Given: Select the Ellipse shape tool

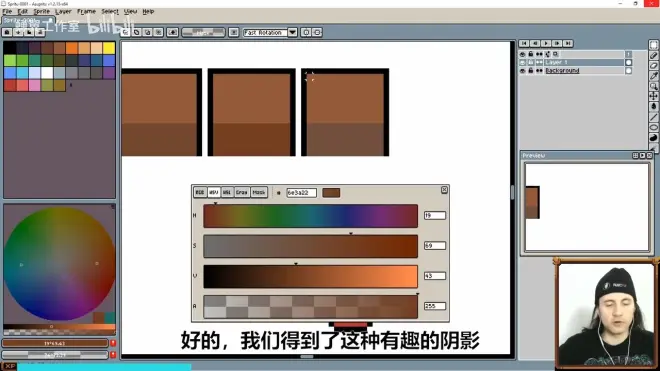Looking at the screenshot, I should tap(654, 127).
